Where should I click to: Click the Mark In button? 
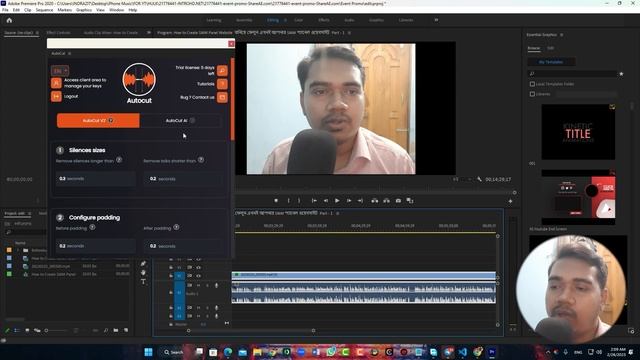click(288, 200)
